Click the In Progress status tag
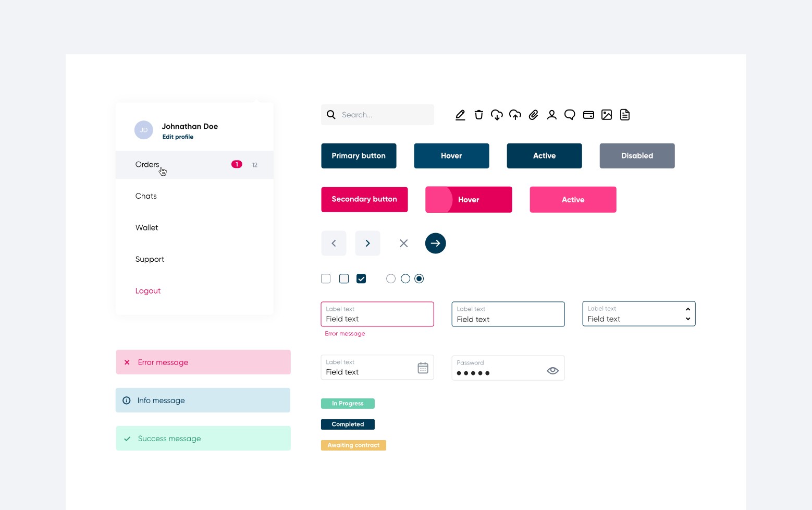The image size is (812, 510). tap(348, 404)
